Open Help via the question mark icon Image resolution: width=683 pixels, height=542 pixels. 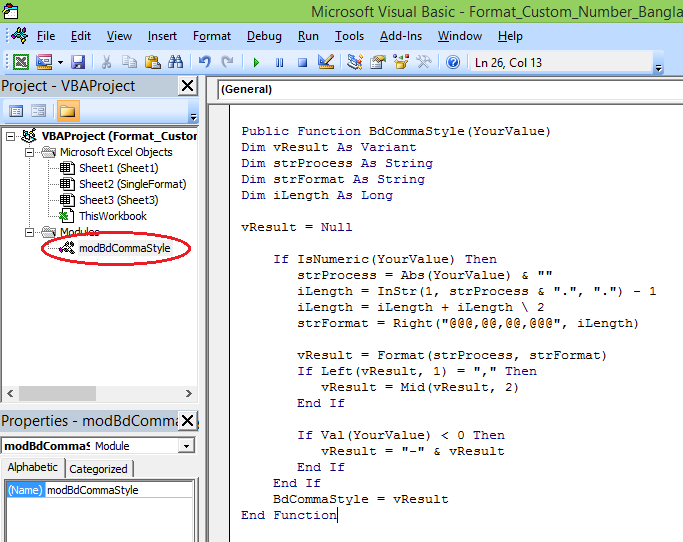(x=452, y=62)
